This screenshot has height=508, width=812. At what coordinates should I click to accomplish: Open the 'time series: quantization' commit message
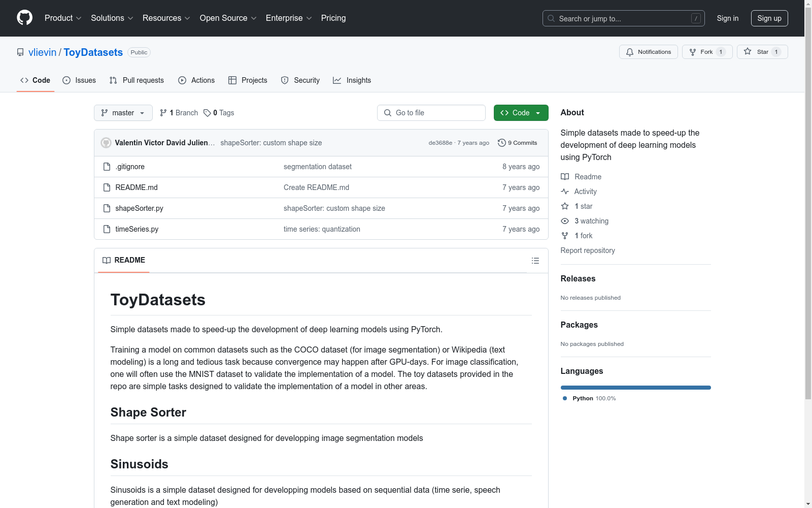(322, 229)
